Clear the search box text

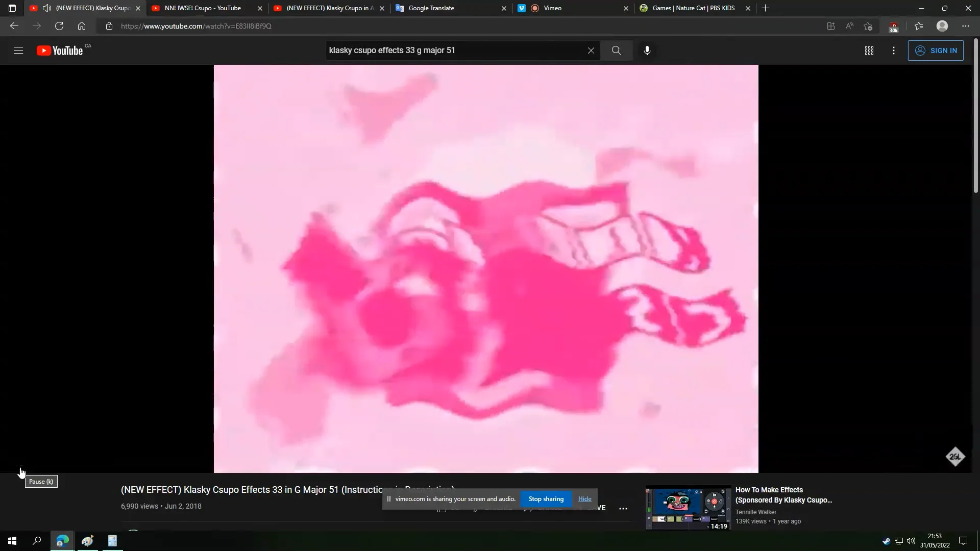tap(591, 51)
